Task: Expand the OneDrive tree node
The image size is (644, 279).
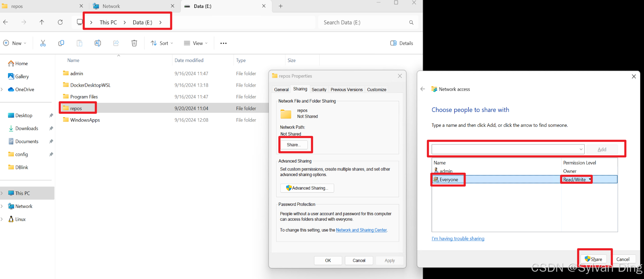Action: coord(2,89)
